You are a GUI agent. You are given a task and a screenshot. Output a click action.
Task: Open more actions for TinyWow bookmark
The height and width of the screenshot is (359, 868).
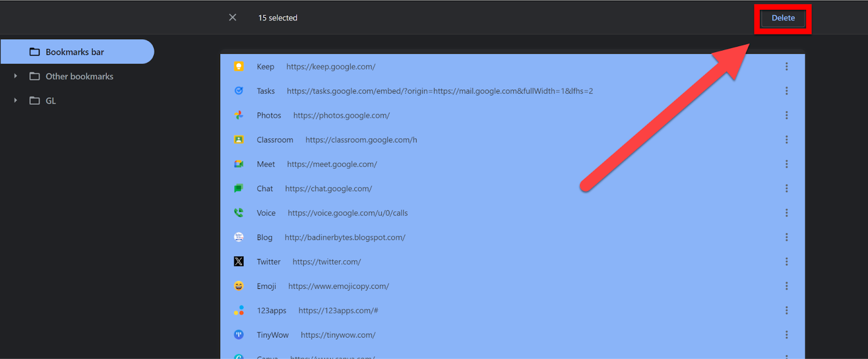(x=787, y=335)
